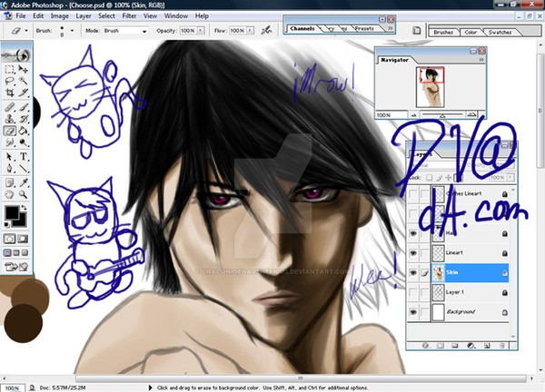Open the Filter menu
Viewport: 545px width, 392px height.
tap(129, 16)
